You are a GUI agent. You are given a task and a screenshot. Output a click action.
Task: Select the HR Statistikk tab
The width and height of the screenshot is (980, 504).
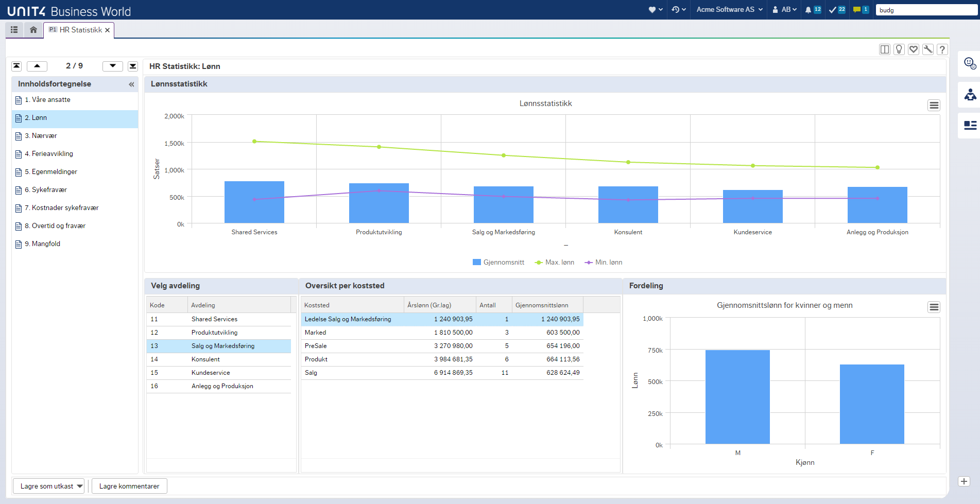tap(78, 30)
